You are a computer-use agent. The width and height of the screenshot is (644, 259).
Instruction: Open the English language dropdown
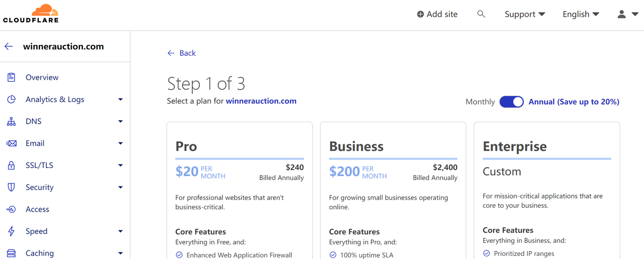581,14
